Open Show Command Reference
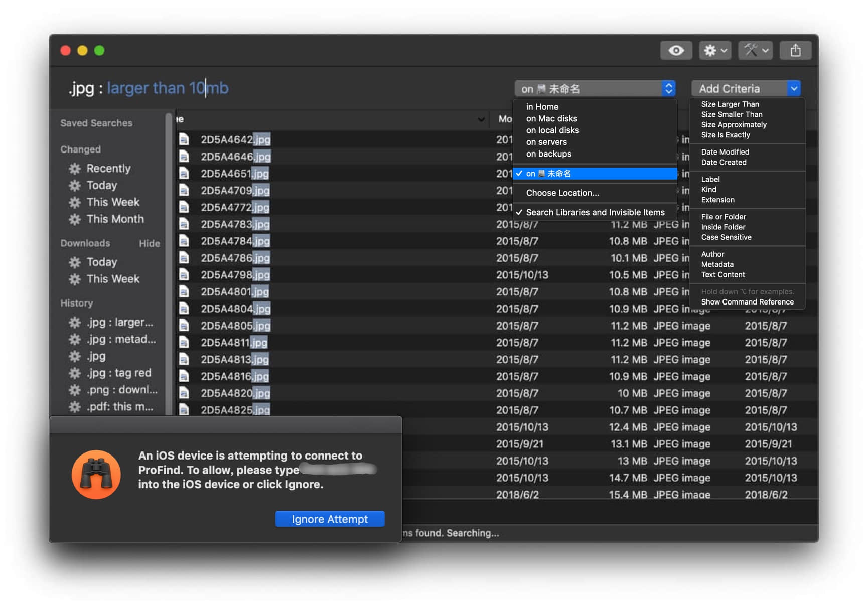 tap(747, 302)
